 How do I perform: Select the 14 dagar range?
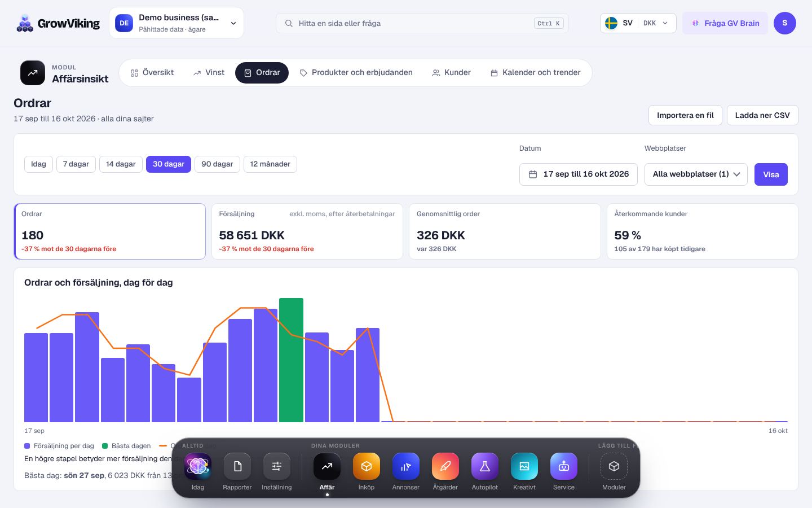click(121, 164)
